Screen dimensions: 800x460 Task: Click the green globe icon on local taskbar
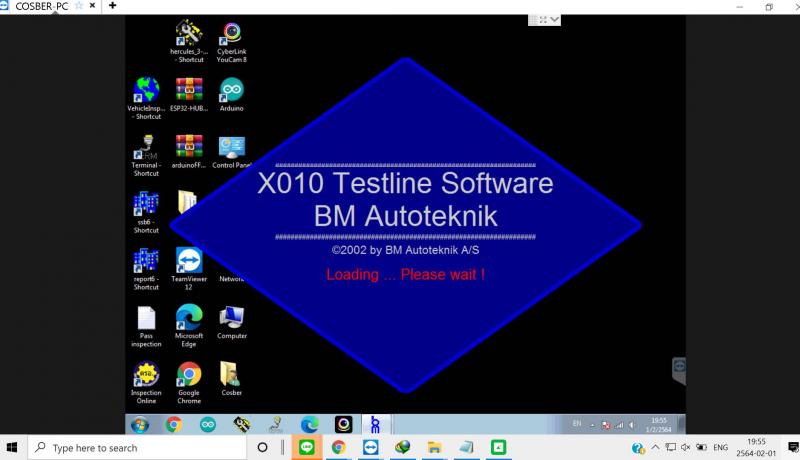tap(403, 448)
